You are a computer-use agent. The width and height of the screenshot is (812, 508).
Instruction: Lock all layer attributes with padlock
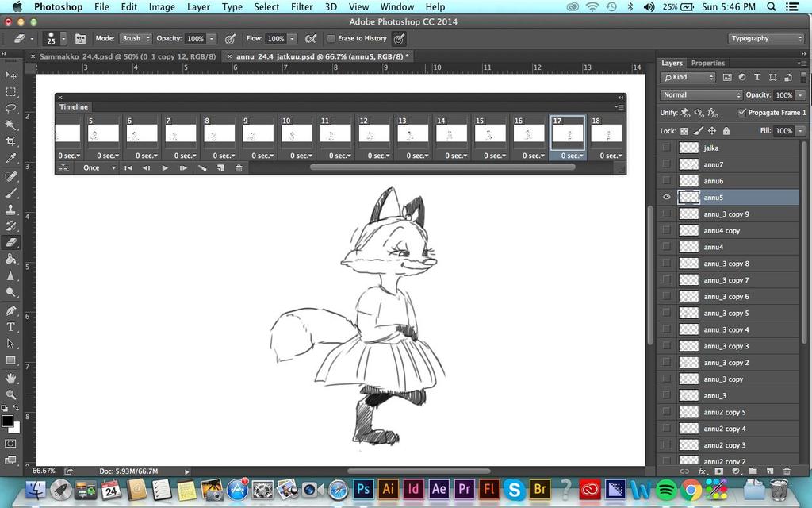click(x=726, y=131)
